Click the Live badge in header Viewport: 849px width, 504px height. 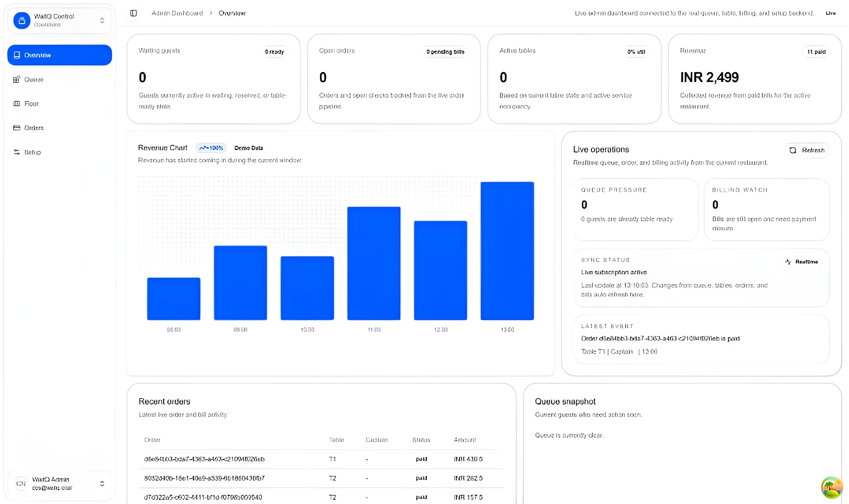tap(830, 13)
